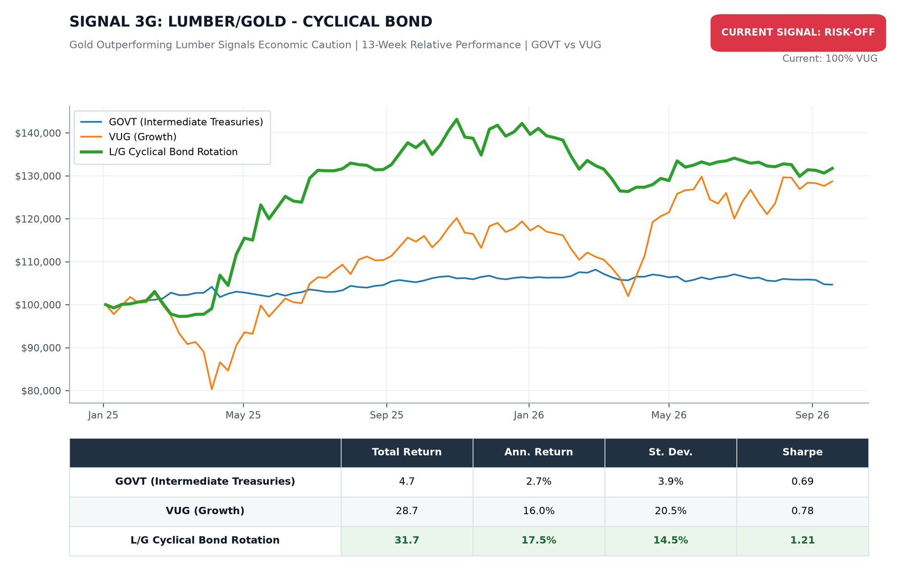
Task: Click VUG annual return value 16.0%
Action: coord(539,511)
